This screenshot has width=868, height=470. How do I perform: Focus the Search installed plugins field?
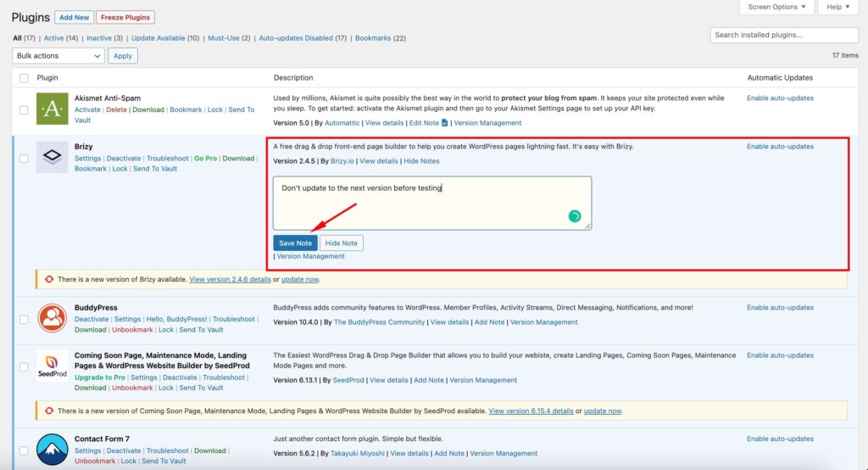[784, 35]
